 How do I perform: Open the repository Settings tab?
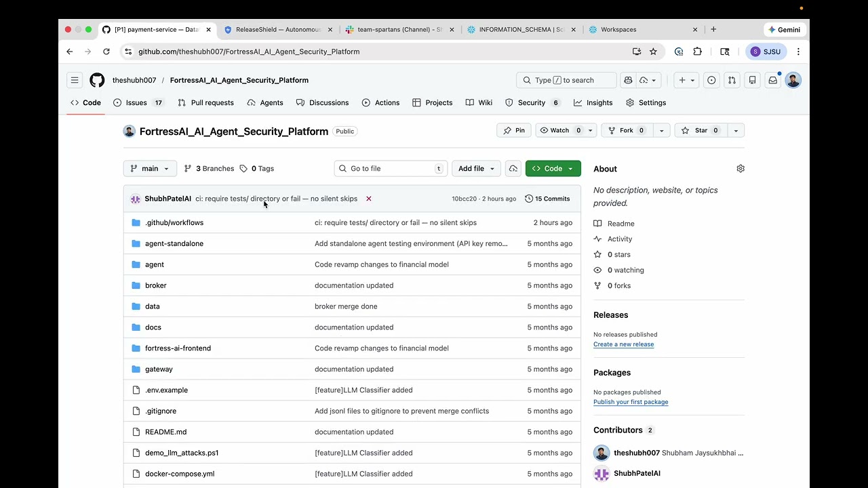[646, 103]
